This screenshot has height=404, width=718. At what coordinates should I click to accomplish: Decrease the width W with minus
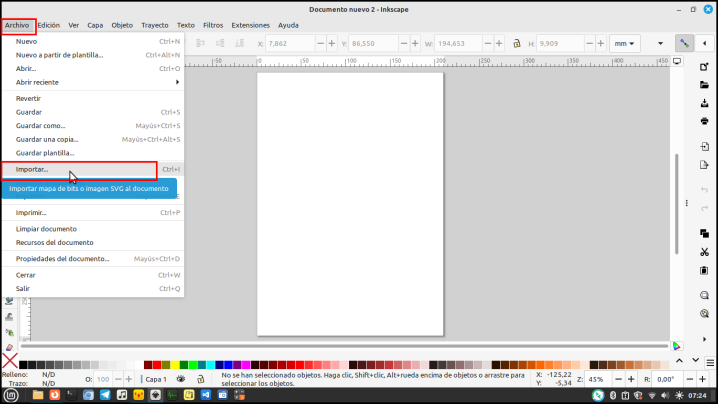(488, 44)
